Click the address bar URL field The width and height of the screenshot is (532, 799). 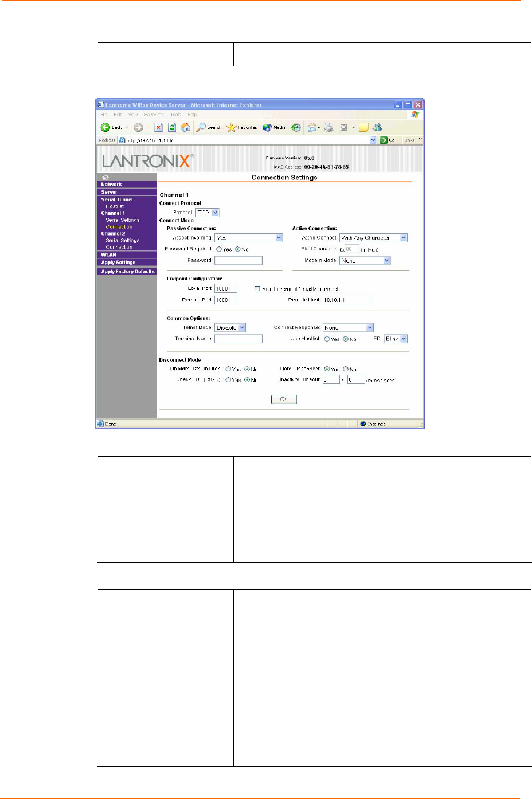(x=247, y=140)
